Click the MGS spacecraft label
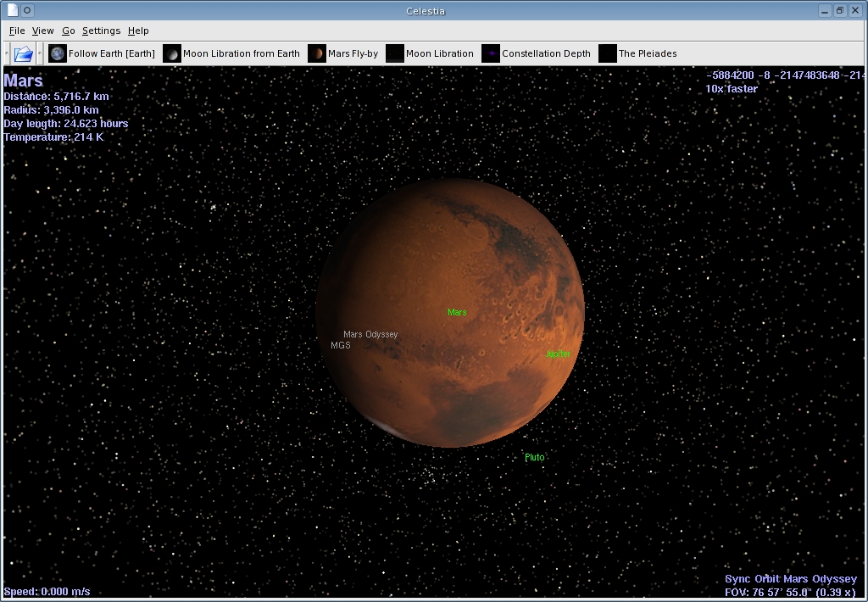 point(340,346)
